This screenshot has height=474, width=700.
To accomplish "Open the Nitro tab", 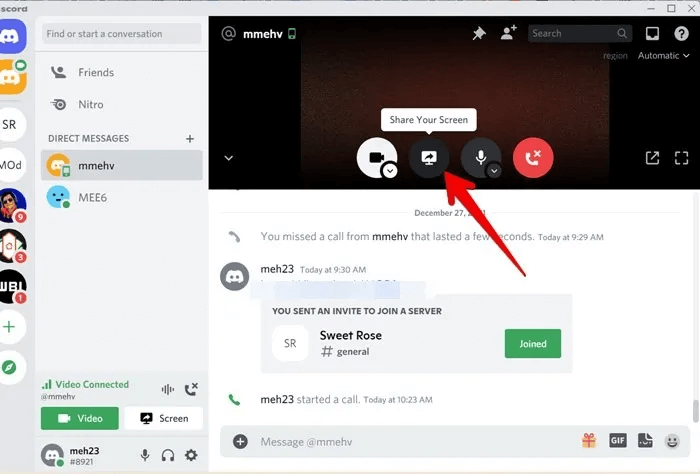I will 121,104.
